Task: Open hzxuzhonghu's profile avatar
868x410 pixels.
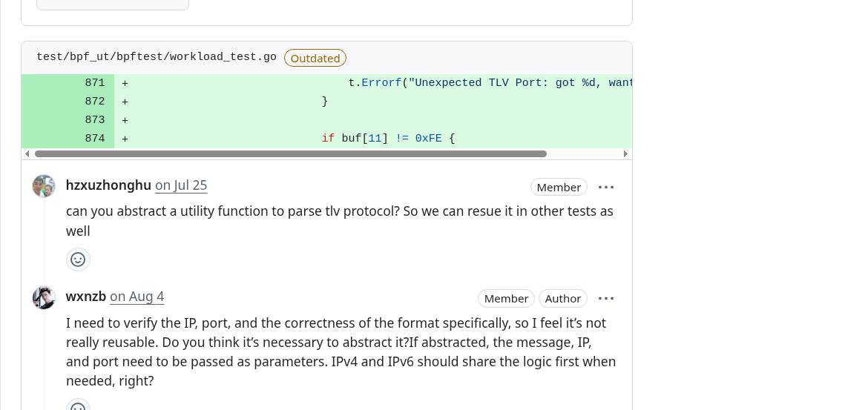Action: [x=44, y=186]
